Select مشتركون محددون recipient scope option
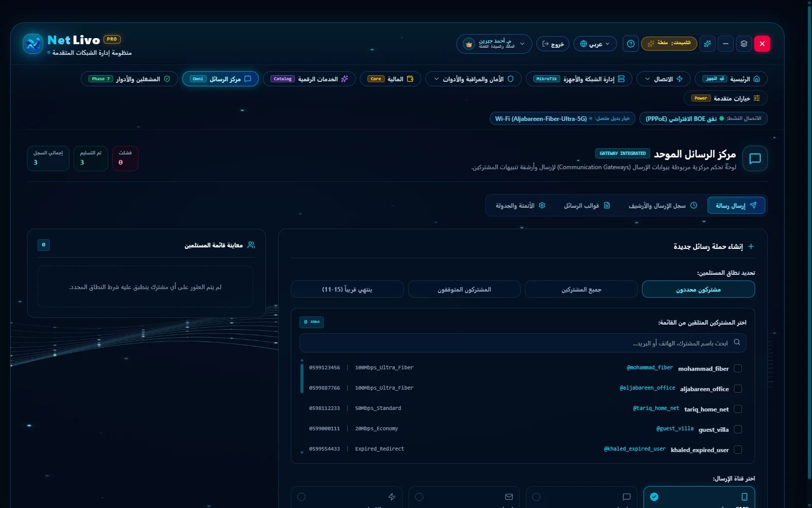This screenshot has width=812, height=508. pyautogui.click(x=698, y=289)
